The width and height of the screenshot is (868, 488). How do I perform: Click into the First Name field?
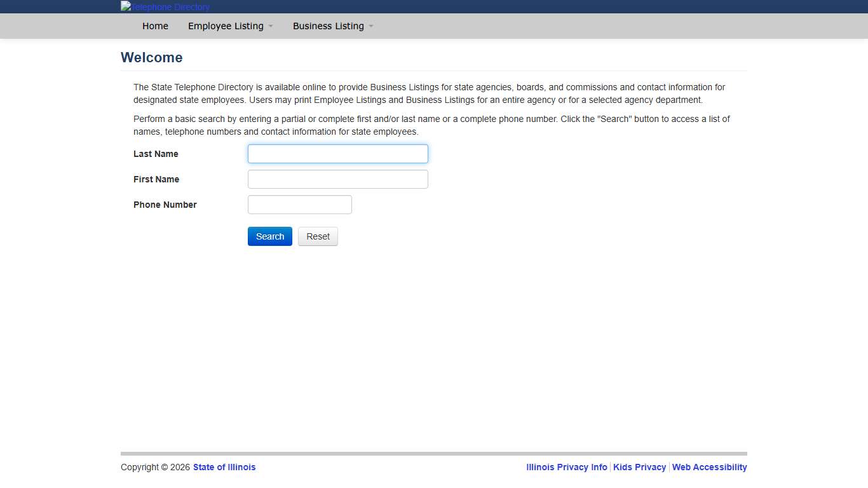337,179
